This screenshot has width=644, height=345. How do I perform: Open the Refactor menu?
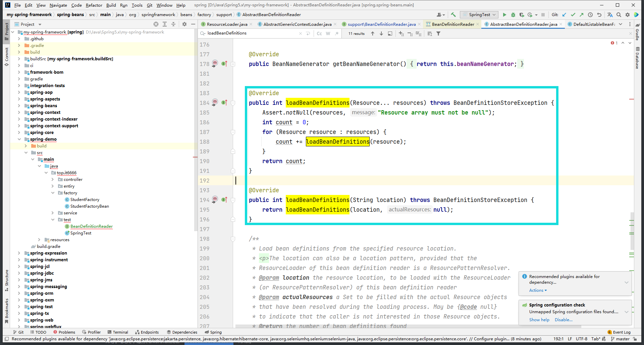click(x=94, y=5)
